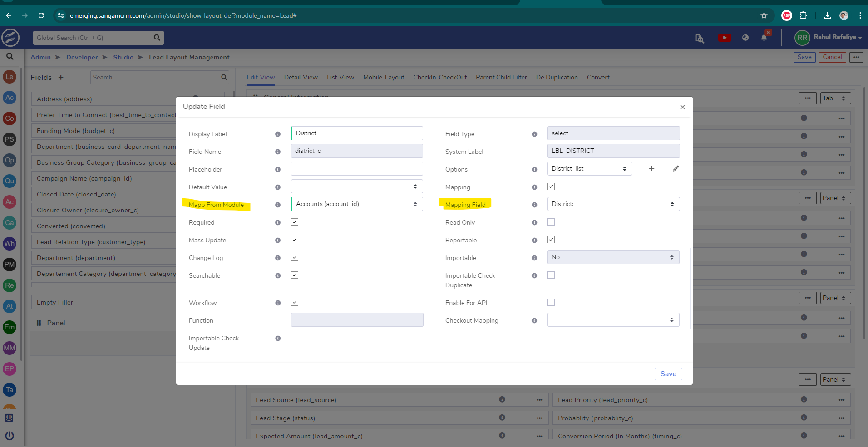Switch to List-View tab
868x447 pixels.
tap(340, 78)
